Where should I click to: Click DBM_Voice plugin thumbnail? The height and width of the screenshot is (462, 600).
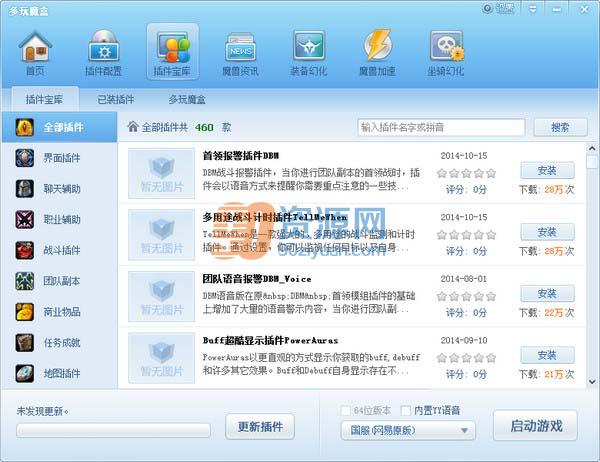coord(161,297)
